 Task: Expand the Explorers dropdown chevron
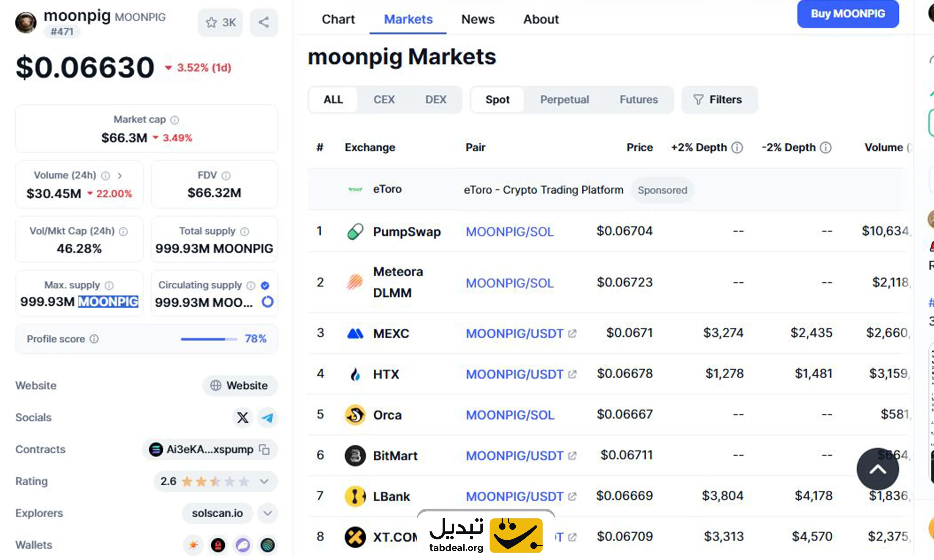(x=268, y=513)
